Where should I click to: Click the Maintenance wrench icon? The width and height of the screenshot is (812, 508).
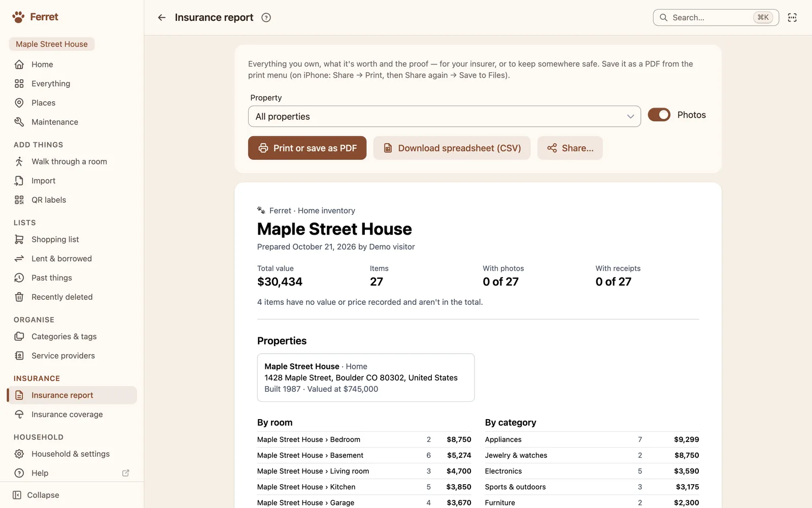click(19, 122)
